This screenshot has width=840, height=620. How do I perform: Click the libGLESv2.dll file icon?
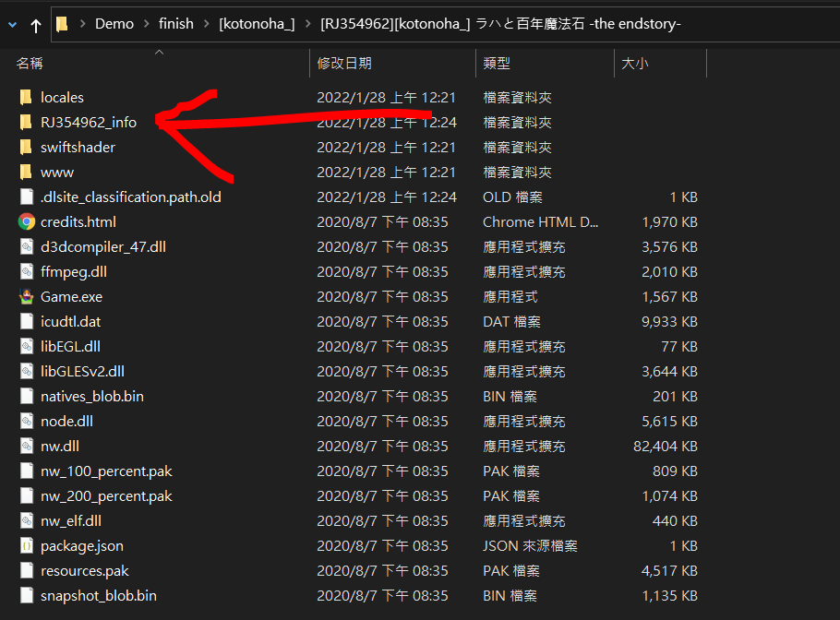tap(26, 371)
